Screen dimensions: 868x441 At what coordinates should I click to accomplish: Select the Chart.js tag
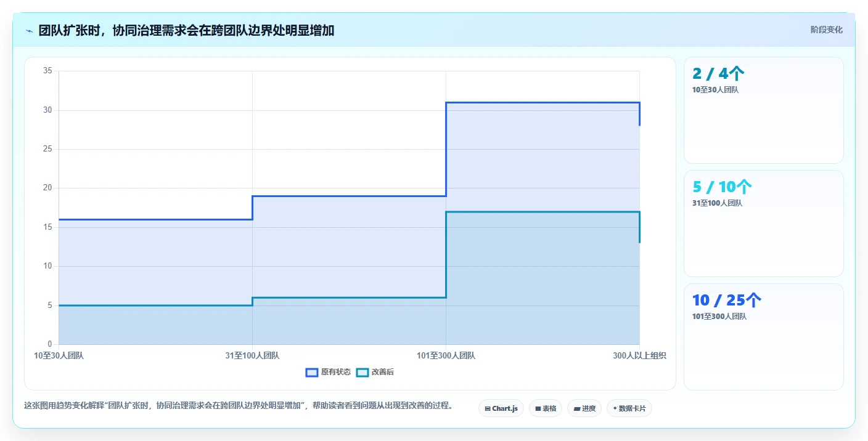click(x=501, y=408)
